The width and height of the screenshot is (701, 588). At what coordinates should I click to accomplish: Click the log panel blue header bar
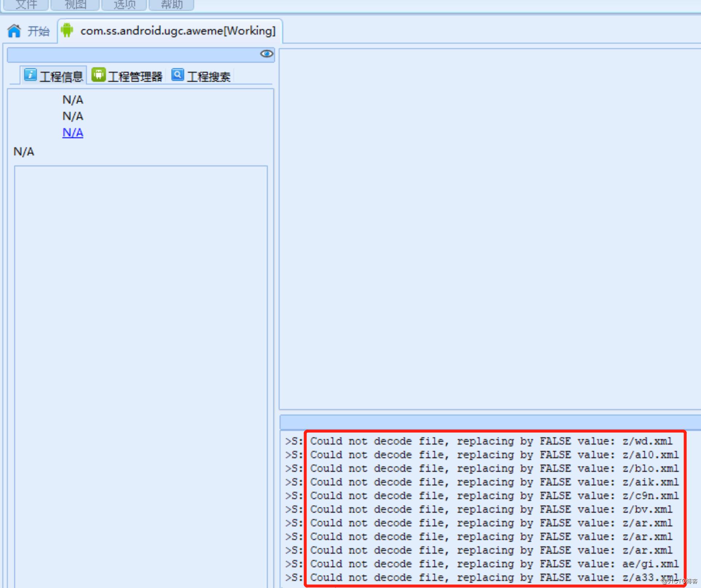[x=490, y=423]
